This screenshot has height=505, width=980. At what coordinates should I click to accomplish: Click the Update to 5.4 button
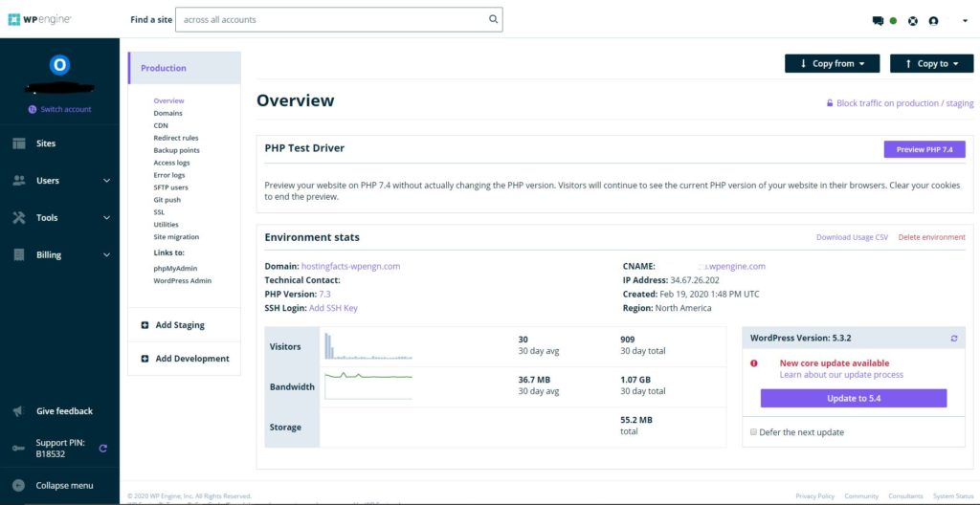853,398
